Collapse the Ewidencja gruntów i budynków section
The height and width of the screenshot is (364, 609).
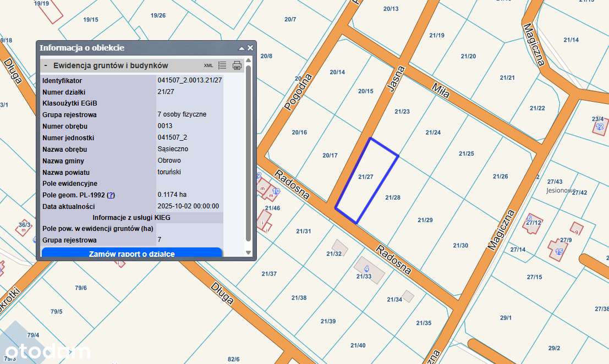point(46,65)
